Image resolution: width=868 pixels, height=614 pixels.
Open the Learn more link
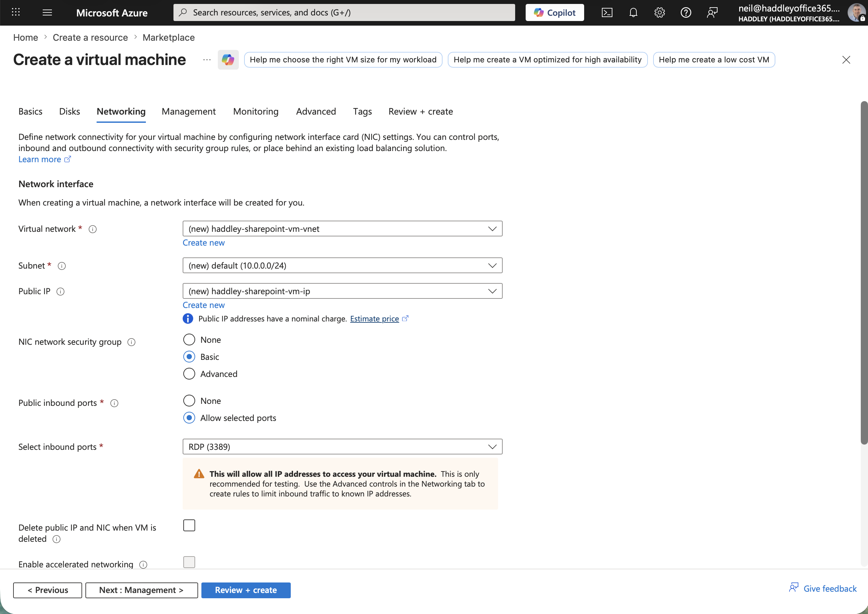[x=40, y=159]
